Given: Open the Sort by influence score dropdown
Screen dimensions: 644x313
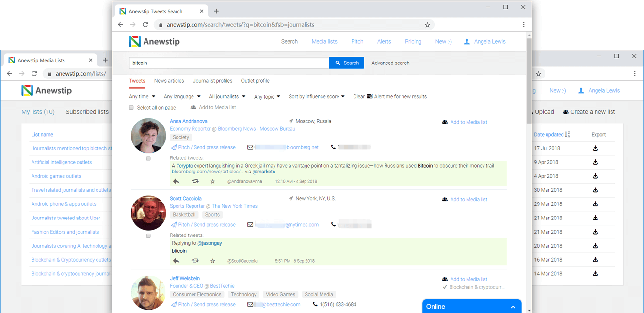Looking at the screenshot, I should [316, 97].
